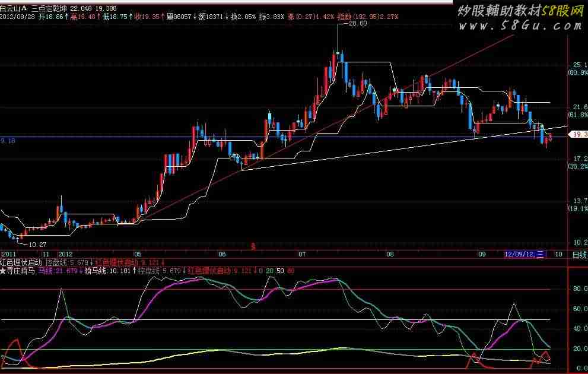Click the 17.2 price on the right axis
This screenshot has height=374, width=588.
[580, 159]
